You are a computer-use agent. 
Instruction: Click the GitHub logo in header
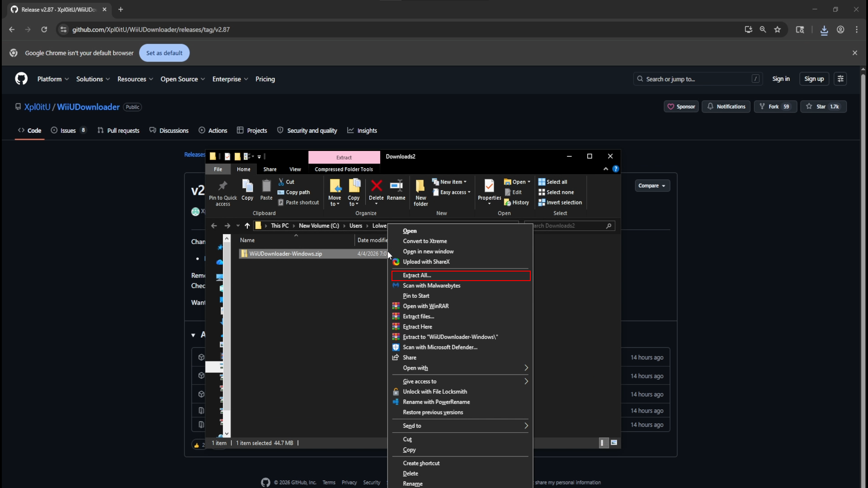(x=21, y=79)
